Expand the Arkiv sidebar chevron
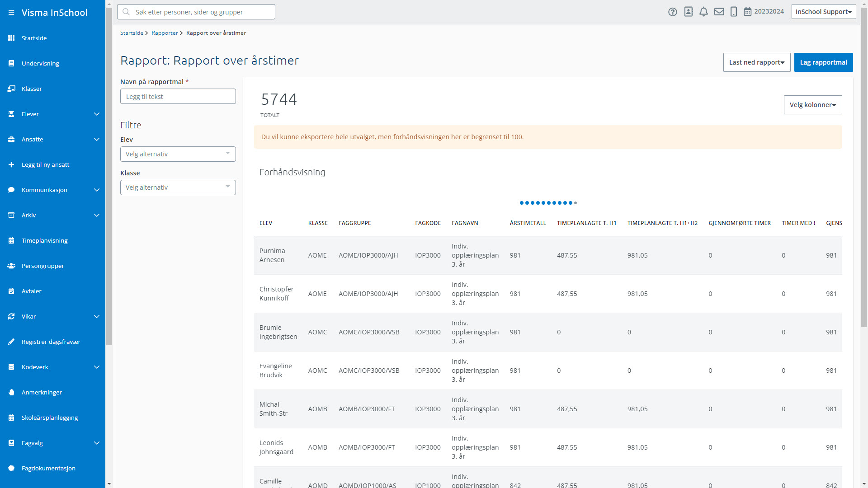The image size is (868, 488). point(96,215)
